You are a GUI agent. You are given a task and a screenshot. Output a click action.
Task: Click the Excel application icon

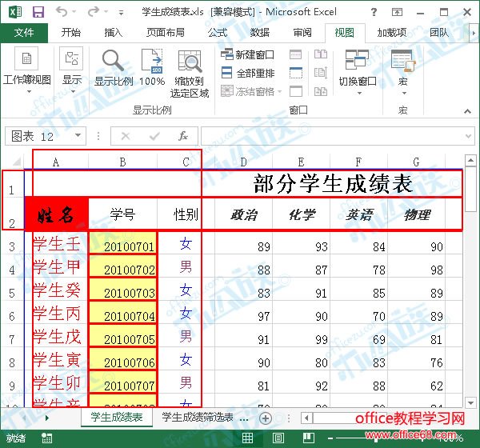15,12
